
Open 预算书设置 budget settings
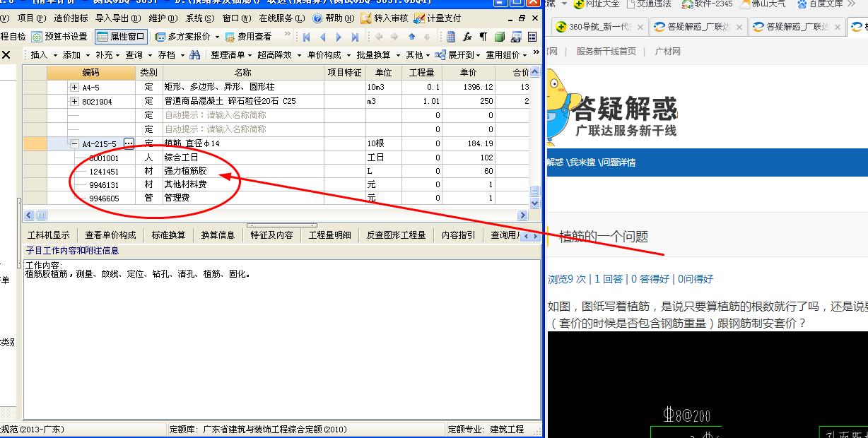point(60,37)
